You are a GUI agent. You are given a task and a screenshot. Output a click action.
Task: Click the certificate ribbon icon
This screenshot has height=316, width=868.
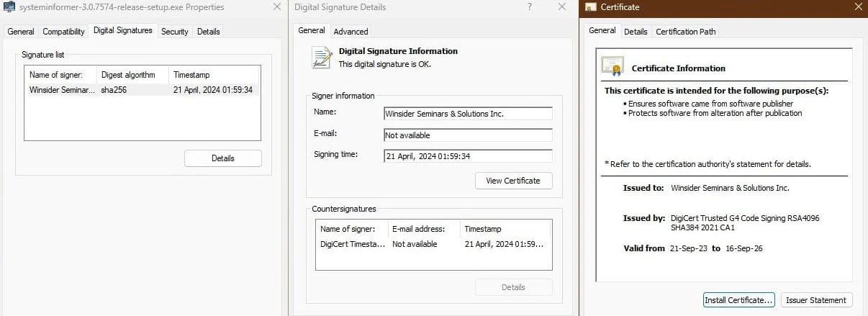click(x=612, y=67)
